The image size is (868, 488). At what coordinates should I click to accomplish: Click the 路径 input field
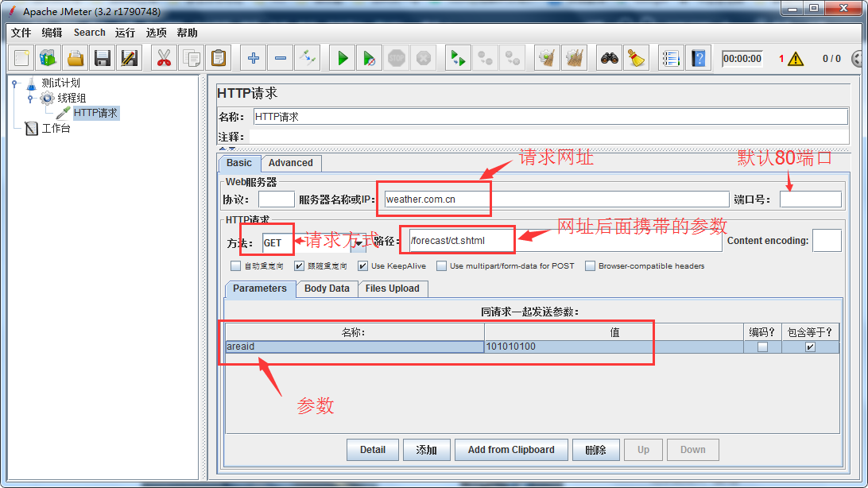click(565, 241)
